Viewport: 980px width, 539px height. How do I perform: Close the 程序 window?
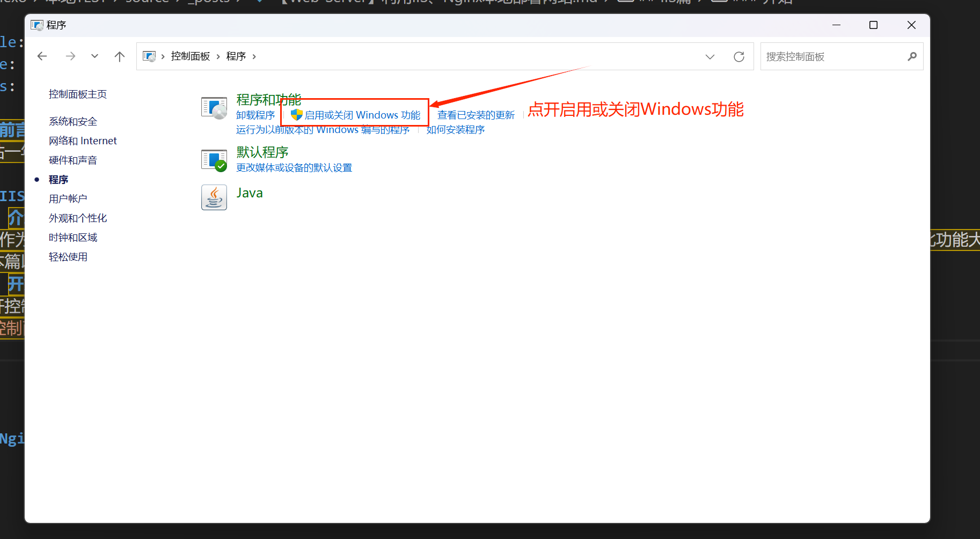(911, 25)
